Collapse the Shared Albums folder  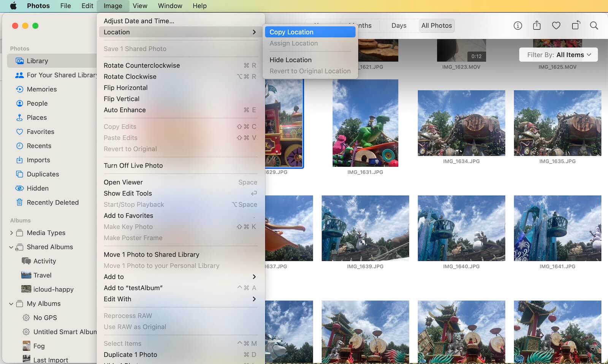[11, 247]
